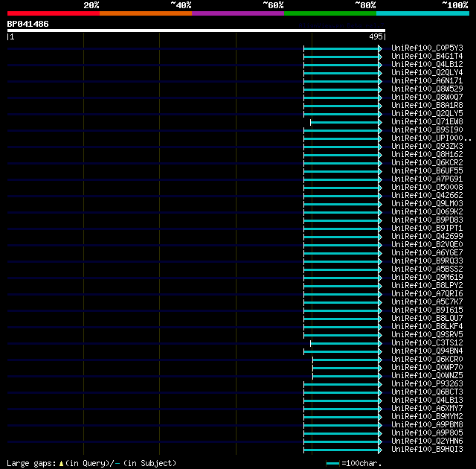
Task: Open the truncated UniRef100_UPI000.. entry
Action: [431, 138]
